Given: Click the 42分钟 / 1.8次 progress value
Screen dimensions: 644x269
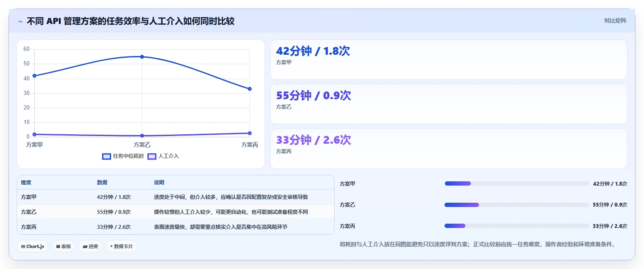Looking at the screenshot, I should coord(610,184).
